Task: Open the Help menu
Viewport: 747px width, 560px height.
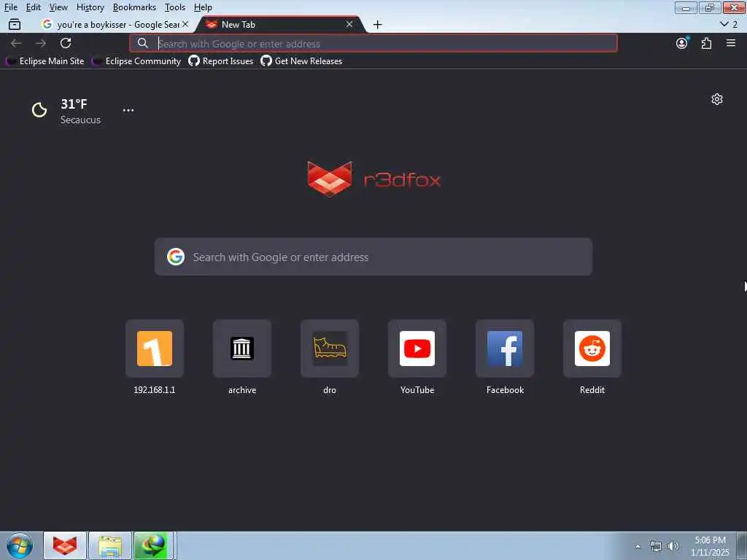Action: pos(203,7)
